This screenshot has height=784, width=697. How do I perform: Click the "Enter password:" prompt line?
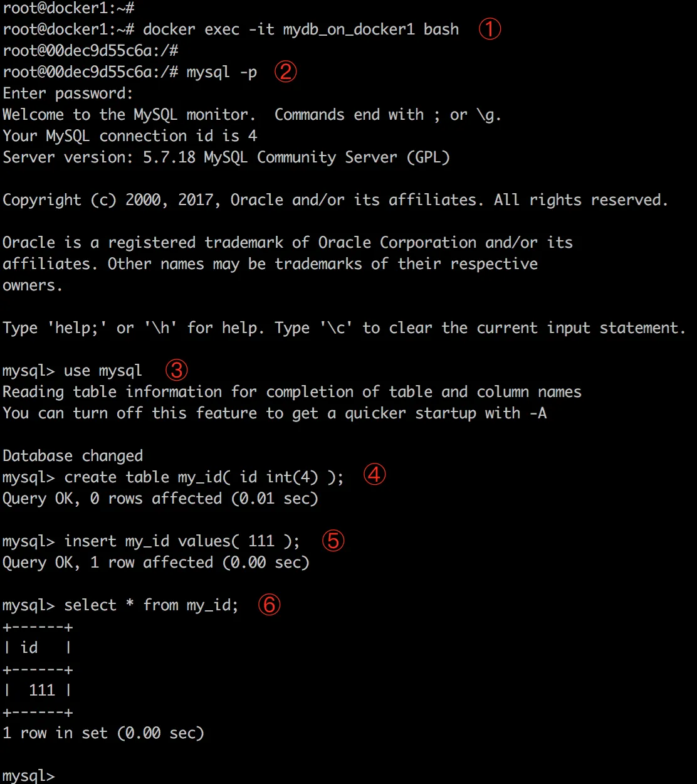click(x=68, y=93)
